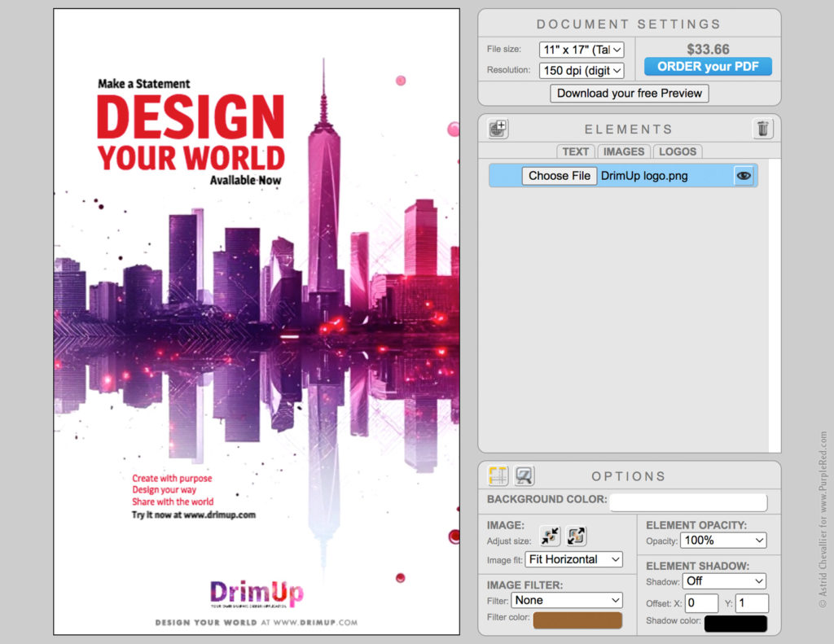The image size is (834, 644).
Task: Open the black Shadow color swatch
Action: point(735,624)
